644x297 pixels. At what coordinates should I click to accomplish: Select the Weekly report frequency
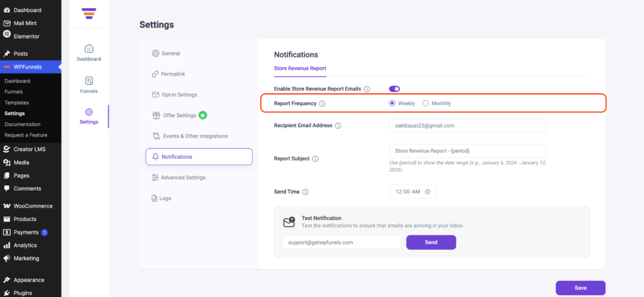tap(392, 103)
